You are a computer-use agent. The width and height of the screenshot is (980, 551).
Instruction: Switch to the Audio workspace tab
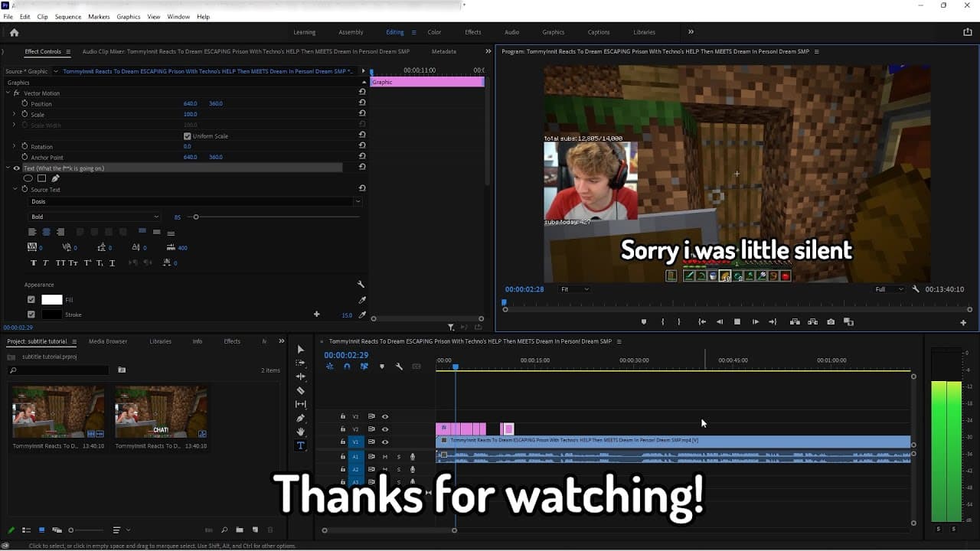(511, 32)
